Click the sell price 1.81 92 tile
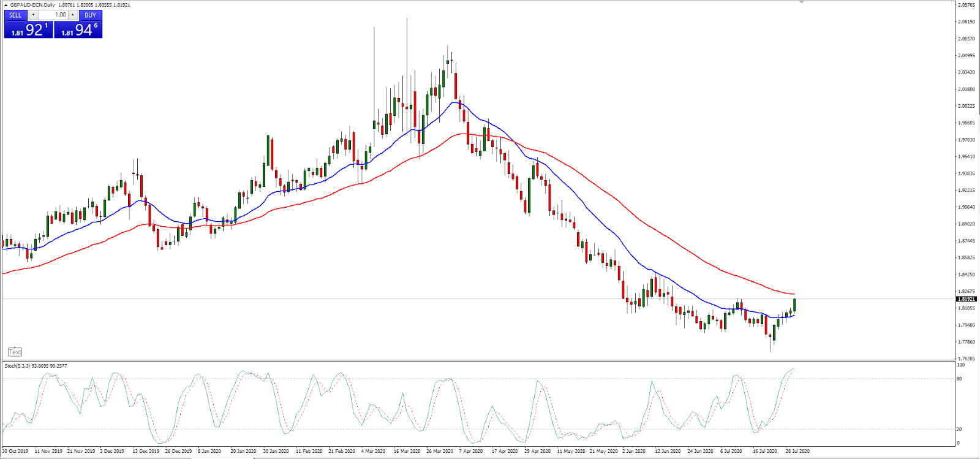Image resolution: width=980 pixels, height=459 pixels. click(29, 30)
